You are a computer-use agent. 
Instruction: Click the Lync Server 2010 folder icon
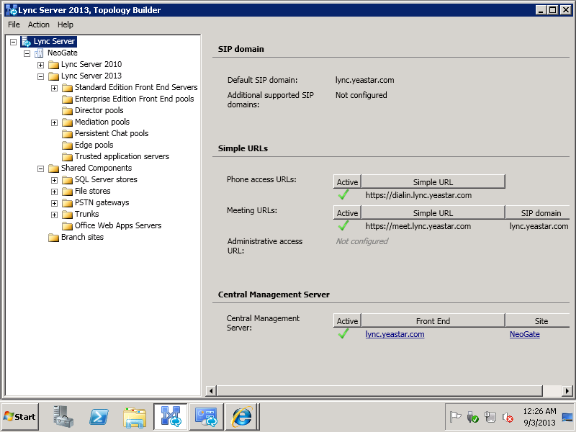click(54, 65)
